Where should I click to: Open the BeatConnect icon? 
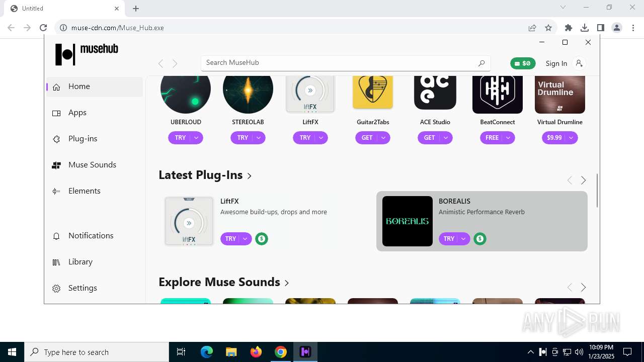pyautogui.click(x=498, y=95)
